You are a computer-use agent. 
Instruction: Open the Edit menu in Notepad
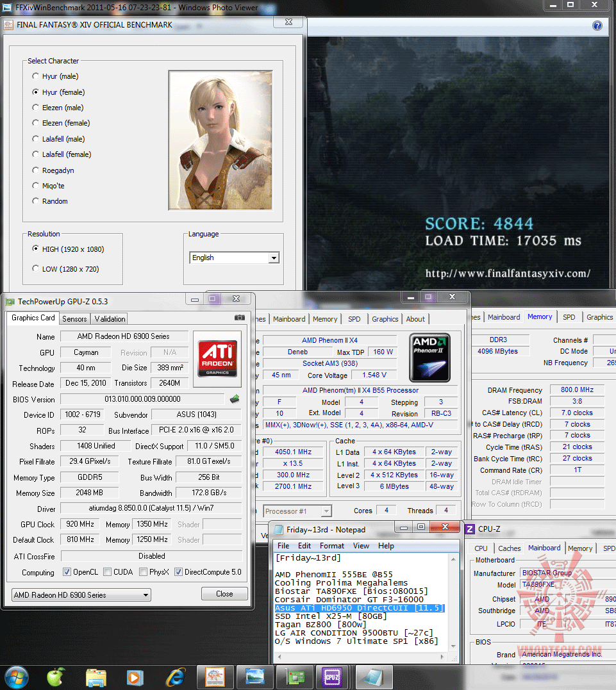click(x=304, y=546)
